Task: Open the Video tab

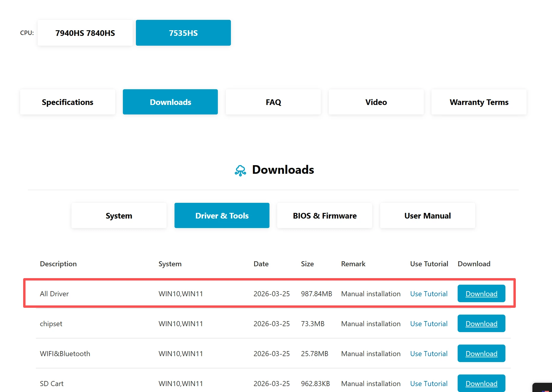Action: [x=376, y=102]
